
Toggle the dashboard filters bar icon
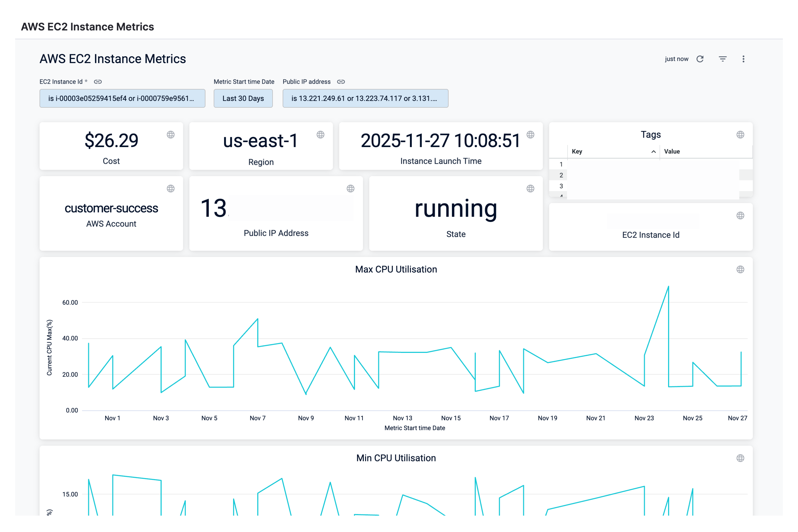tap(723, 59)
